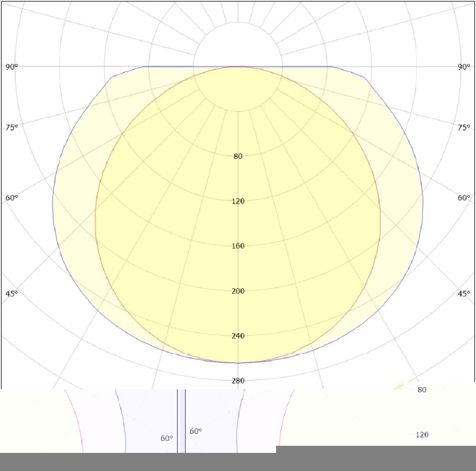Click the upper-left 60° angle label

(x=12, y=198)
